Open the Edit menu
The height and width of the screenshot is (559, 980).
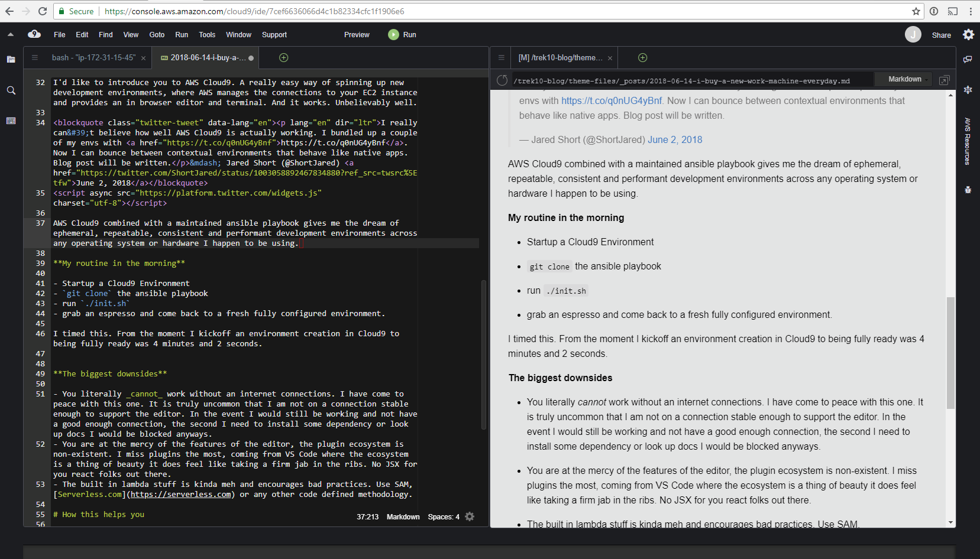[82, 35]
